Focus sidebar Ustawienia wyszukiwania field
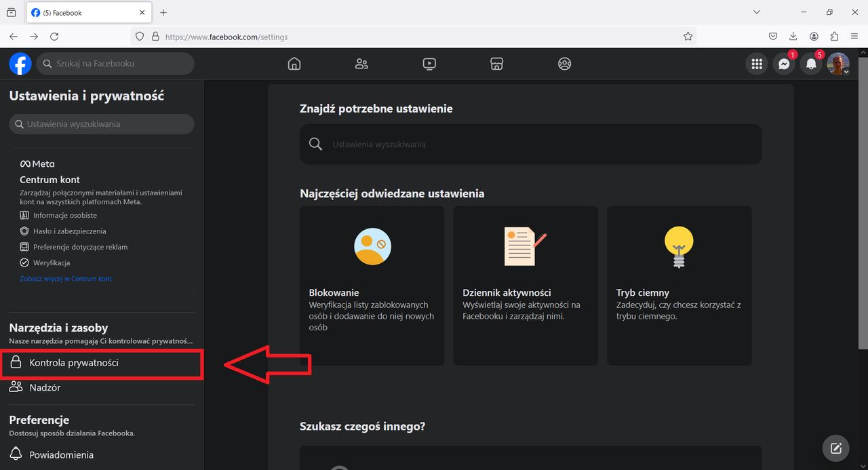The image size is (868, 470). 102,124
